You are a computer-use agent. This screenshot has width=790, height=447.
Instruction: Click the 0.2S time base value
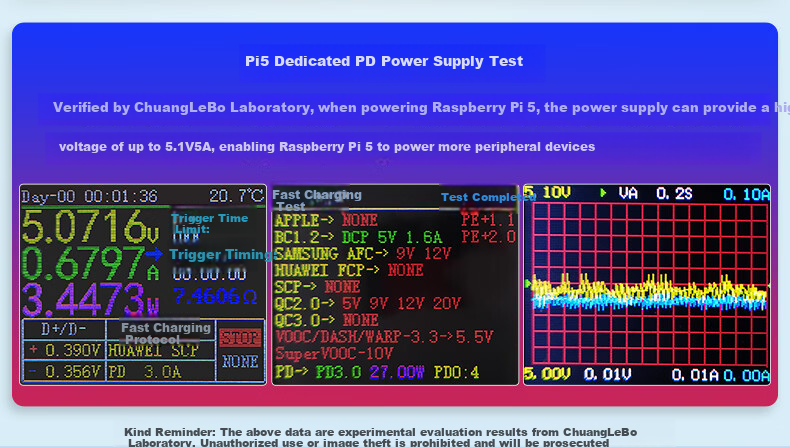tap(674, 194)
